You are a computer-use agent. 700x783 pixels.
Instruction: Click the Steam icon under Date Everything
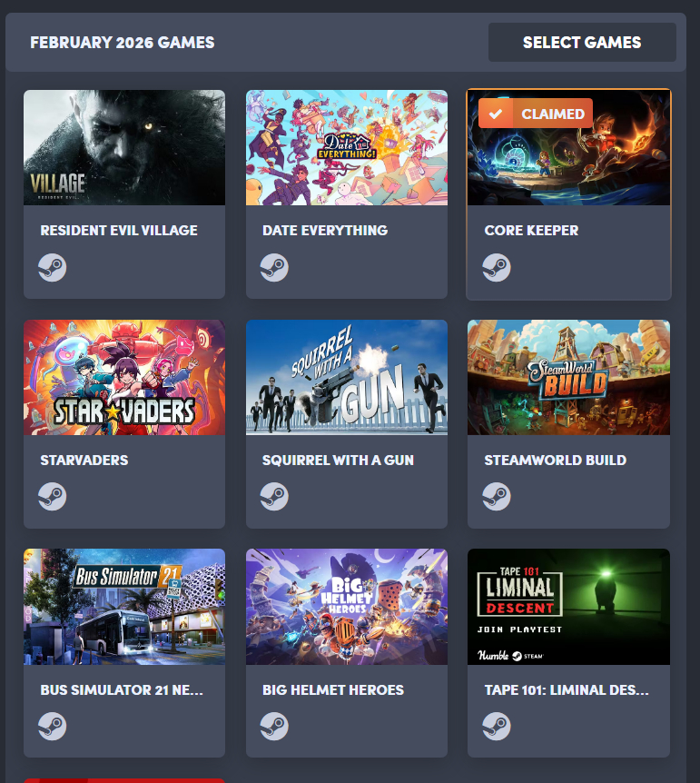(x=274, y=268)
